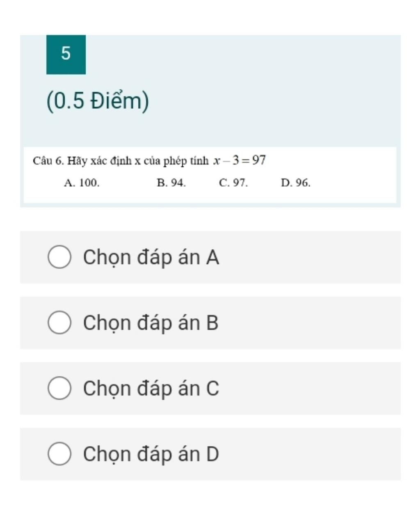The image size is (420, 525).
Task: Click option "B. 94." in the question image
Action: pos(171,183)
